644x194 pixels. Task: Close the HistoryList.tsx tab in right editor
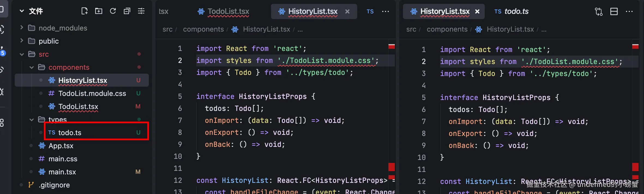click(x=477, y=11)
